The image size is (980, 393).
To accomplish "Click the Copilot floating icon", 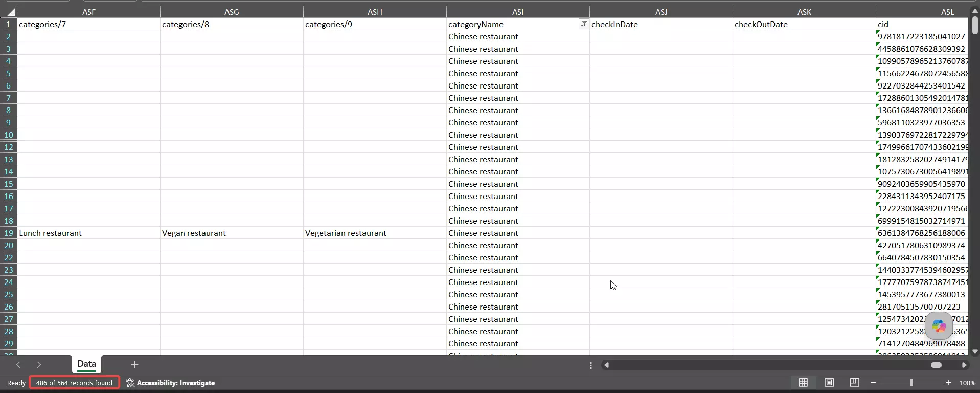I will point(939,326).
